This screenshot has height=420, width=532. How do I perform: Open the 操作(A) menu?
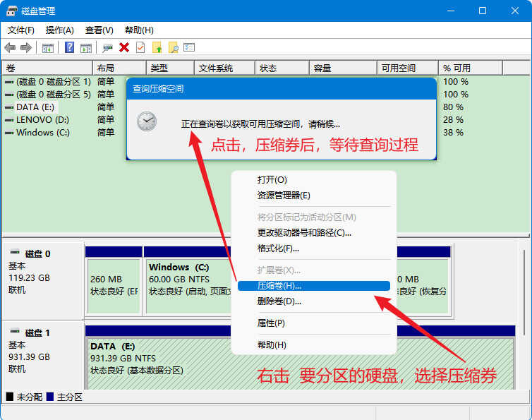point(60,30)
